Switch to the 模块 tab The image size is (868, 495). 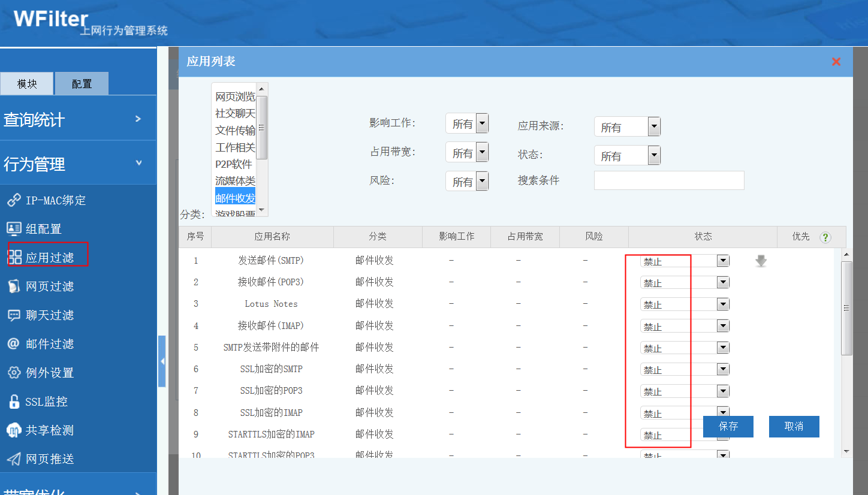[27, 84]
